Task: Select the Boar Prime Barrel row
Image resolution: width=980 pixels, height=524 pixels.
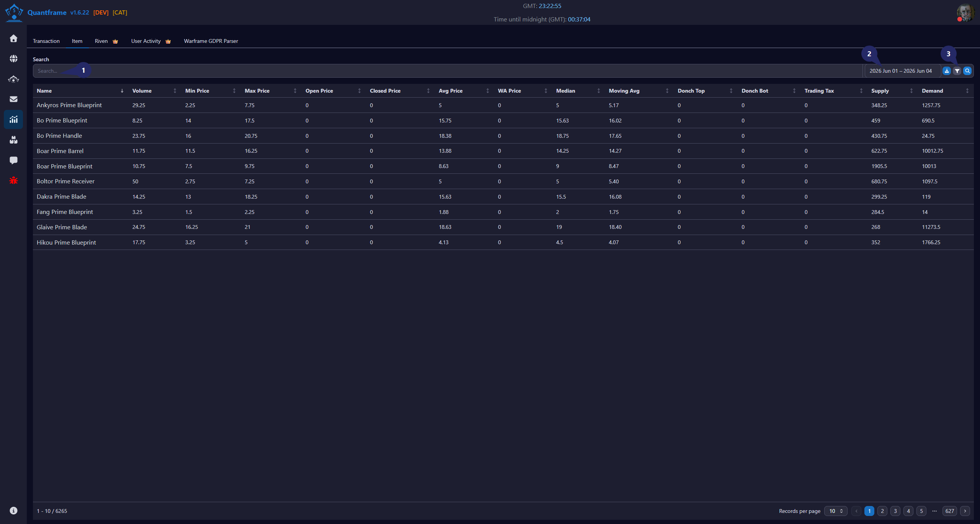Action: point(503,151)
